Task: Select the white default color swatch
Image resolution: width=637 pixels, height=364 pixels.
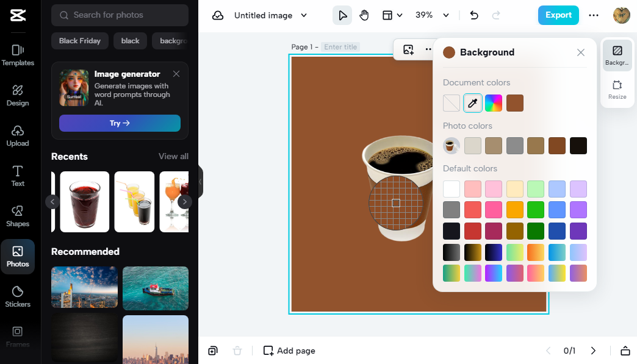Action: pos(452,188)
